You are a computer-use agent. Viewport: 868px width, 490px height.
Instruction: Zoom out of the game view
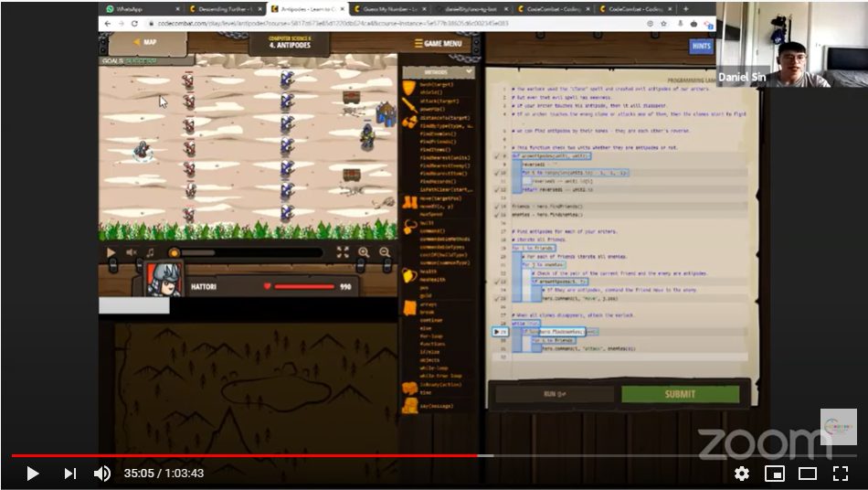pyautogui.click(x=385, y=252)
